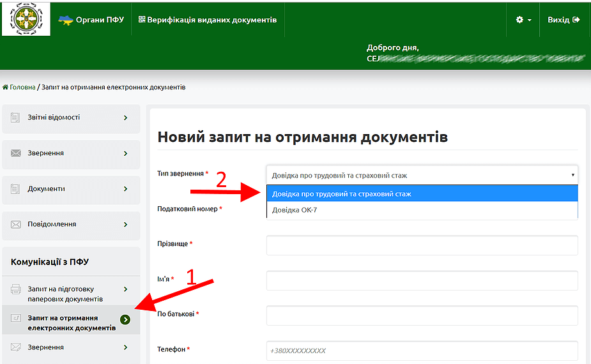Click green arrow circle beside electronic documents

point(125,319)
